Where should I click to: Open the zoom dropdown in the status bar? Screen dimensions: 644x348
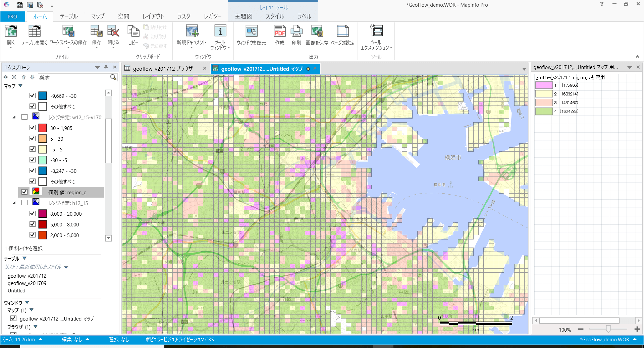41,339
